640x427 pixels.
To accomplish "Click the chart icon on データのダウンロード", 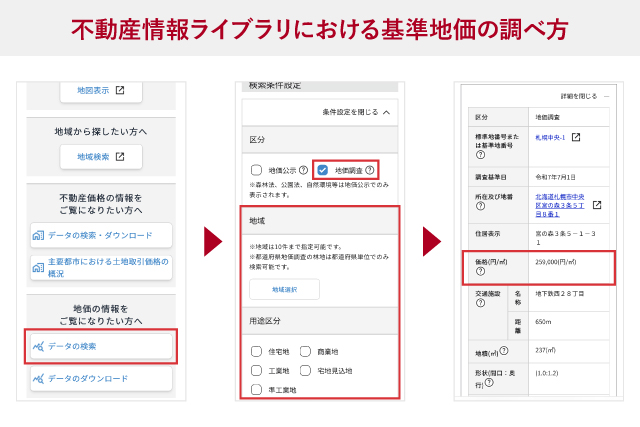I will (38, 379).
